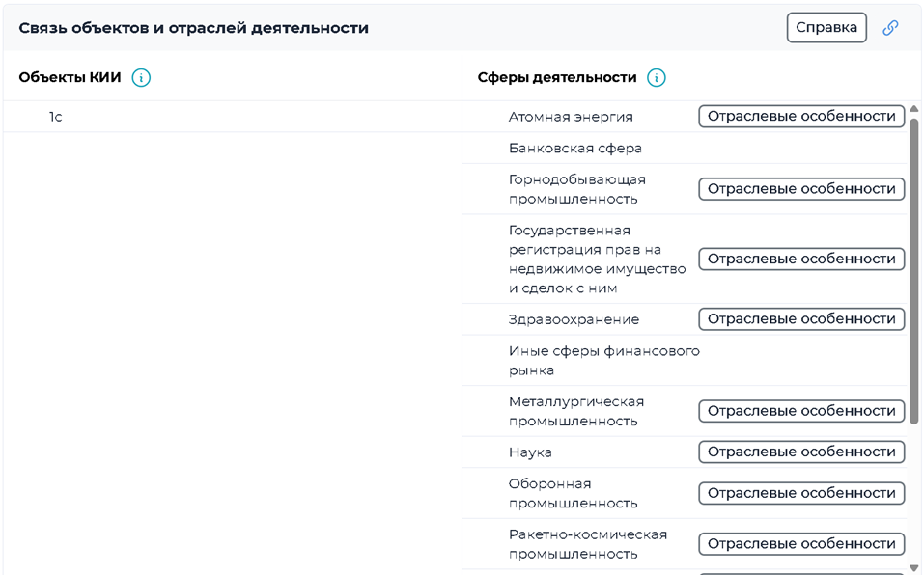The image size is (924, 575).
Task: Pick the Здравоохранение sphere label
Action: (574, 319)
